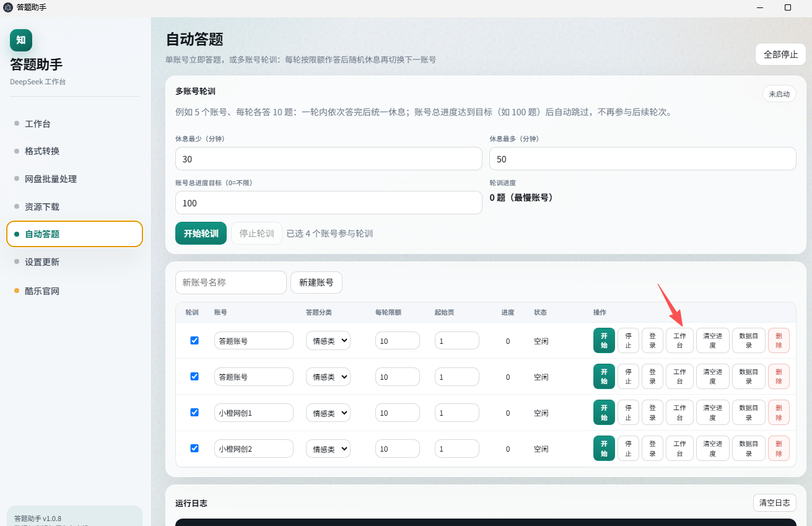Viewport: 812px width, 526px height.
Task: Click the 0 题（最慢账号） progress text
Action: pos(521,198)
